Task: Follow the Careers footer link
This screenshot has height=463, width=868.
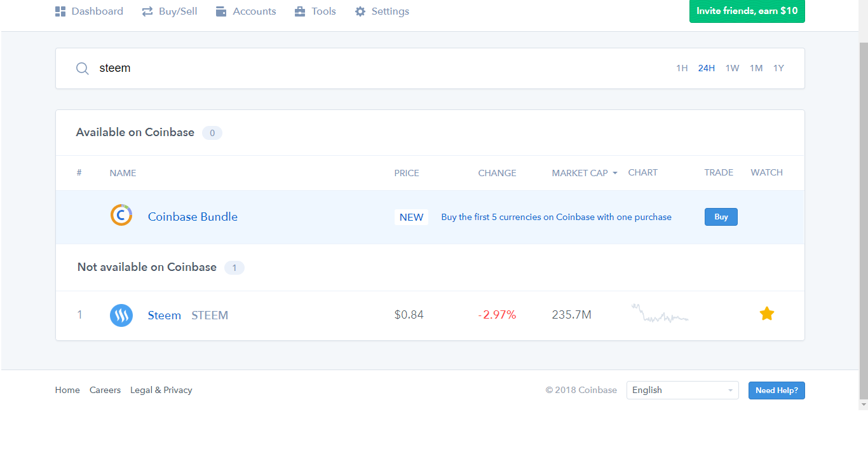Action: (105, 390)
